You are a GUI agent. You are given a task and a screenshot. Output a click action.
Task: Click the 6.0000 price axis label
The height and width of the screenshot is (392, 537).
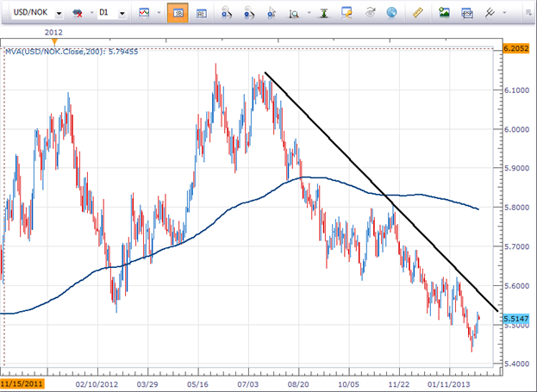tap(516, 129)
